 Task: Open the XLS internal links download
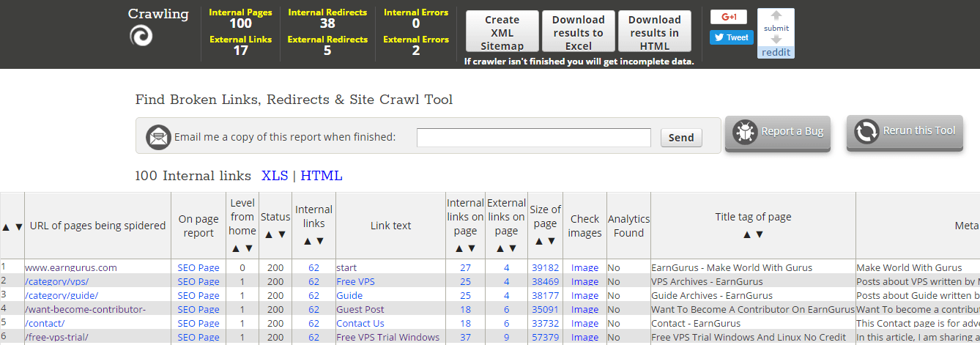tap(275, 176)
